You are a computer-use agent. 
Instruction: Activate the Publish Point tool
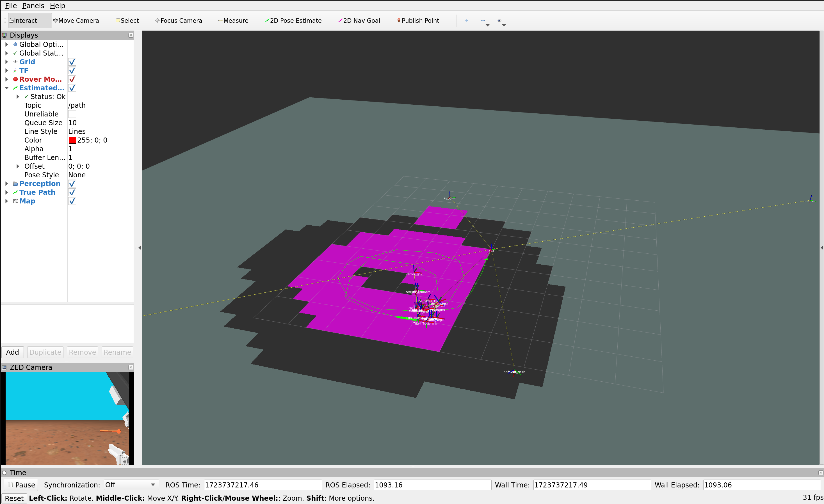(418, 21)
